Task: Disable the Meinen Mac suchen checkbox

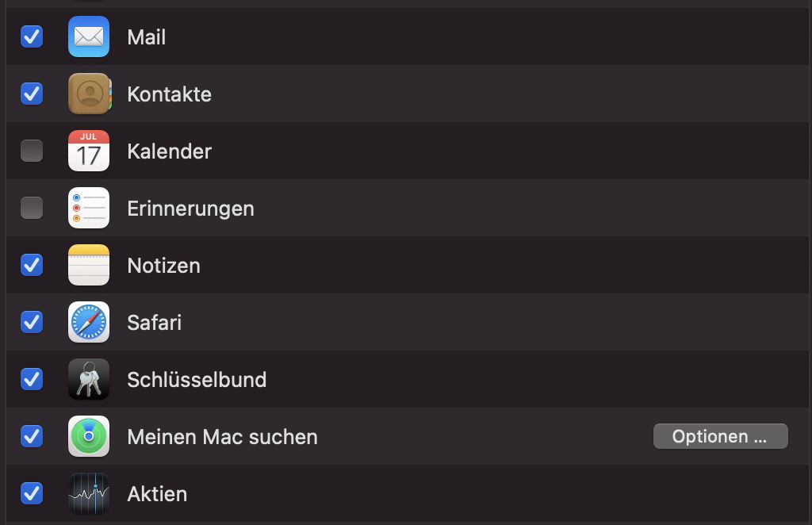Action: tap(32, 436)
